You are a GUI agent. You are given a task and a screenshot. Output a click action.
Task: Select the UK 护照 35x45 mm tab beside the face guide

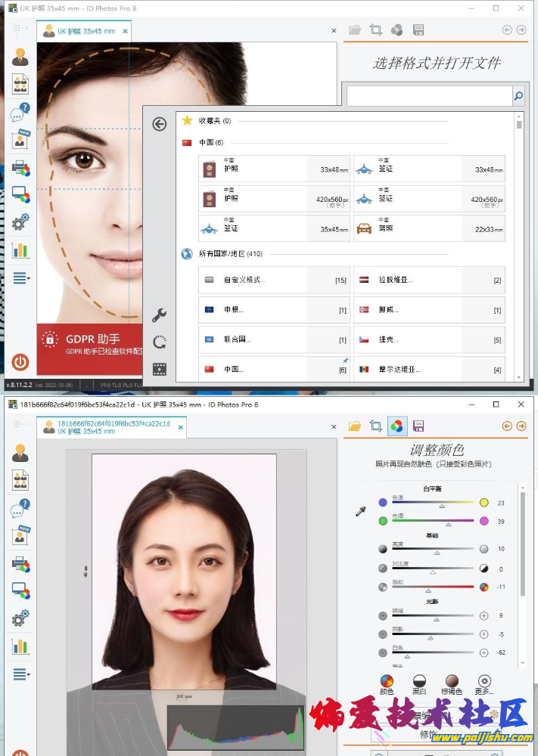[83, 31]
